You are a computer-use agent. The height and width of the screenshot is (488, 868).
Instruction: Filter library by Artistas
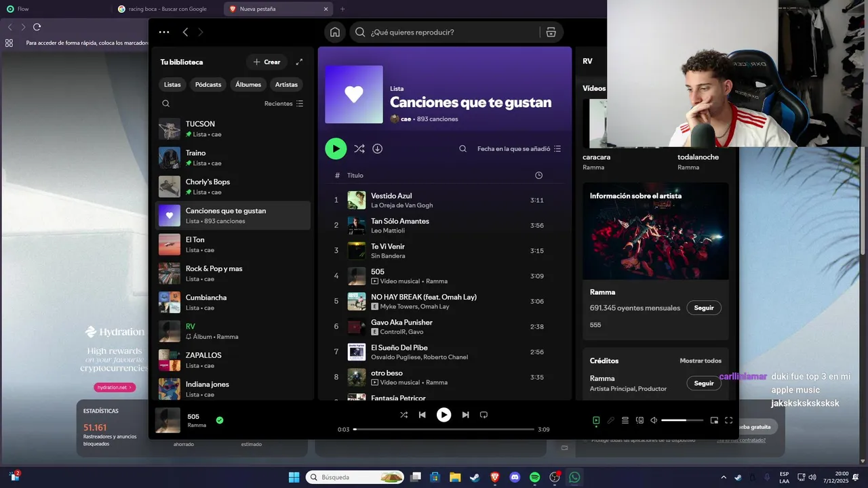(286, 85)
